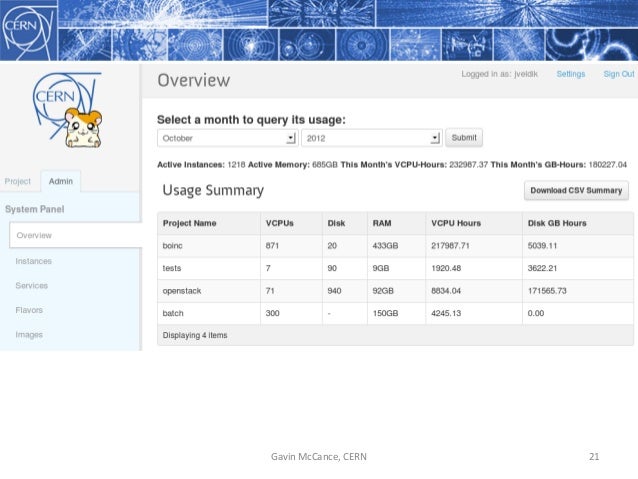Click the Disk GB Hours column header
This screenshot has height=479, width=638.
tap(559, 223)
